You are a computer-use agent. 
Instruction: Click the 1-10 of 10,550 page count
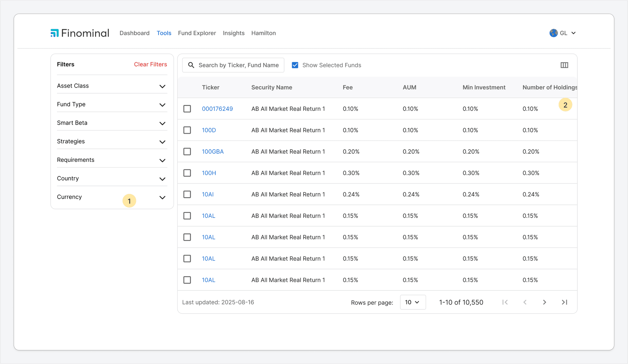coord(461,302)
